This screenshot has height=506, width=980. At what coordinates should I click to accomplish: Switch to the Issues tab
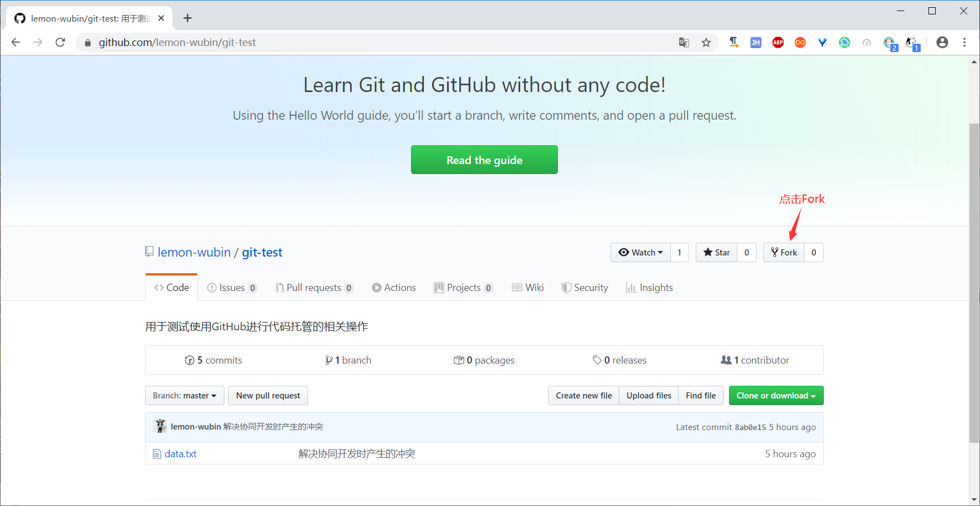pos(232,288)
